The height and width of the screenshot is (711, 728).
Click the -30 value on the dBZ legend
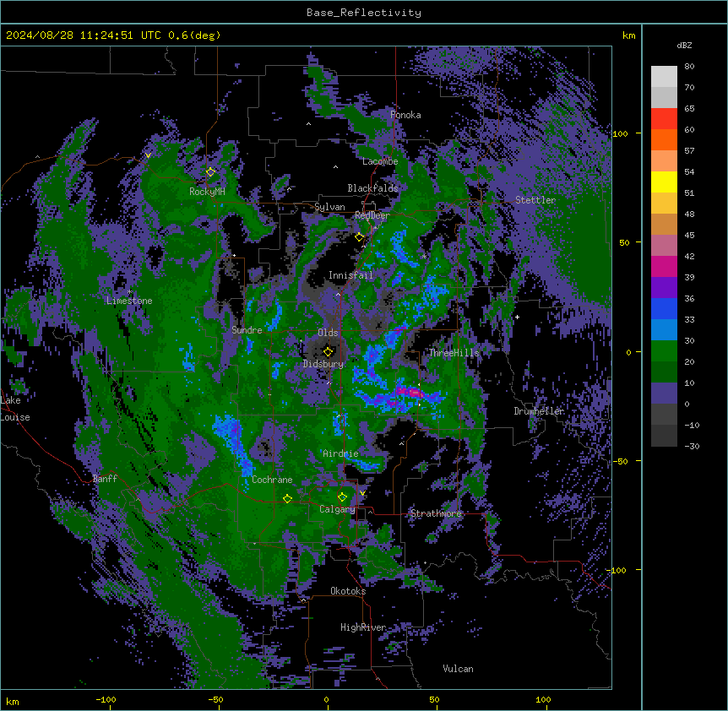[692, 447]
